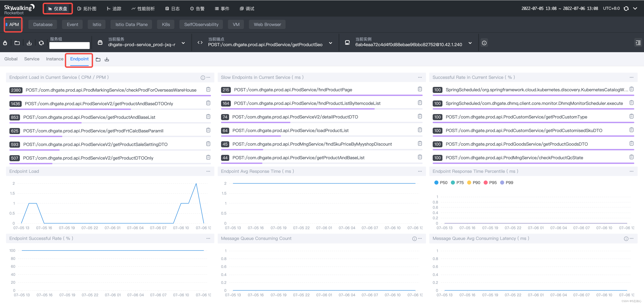Copy getProductAndBaseDTOOnly endpoint via clipboard icon
The height and width of the screenshot is (304, 644).
[208, 103]
